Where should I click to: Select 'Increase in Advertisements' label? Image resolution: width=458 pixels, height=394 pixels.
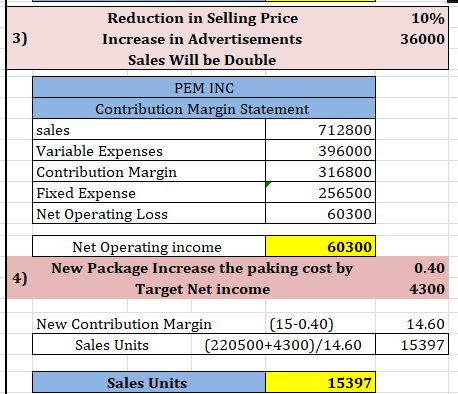tap(202, 39)
